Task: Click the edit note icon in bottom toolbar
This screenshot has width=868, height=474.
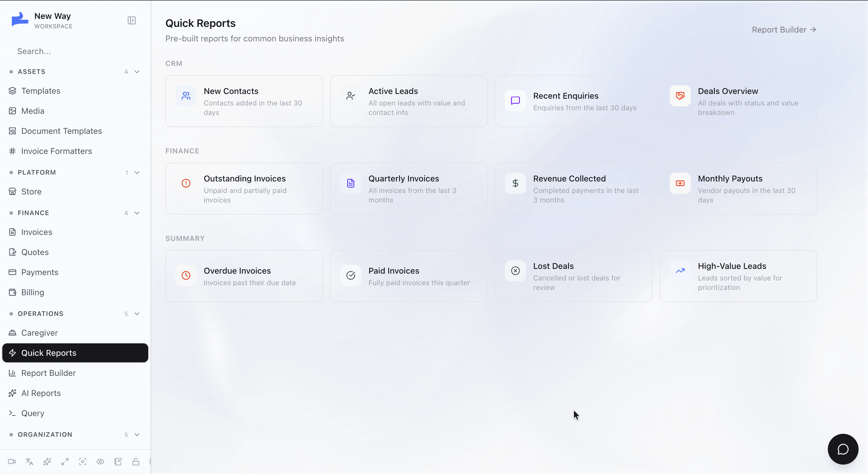Action: point(118,462)
